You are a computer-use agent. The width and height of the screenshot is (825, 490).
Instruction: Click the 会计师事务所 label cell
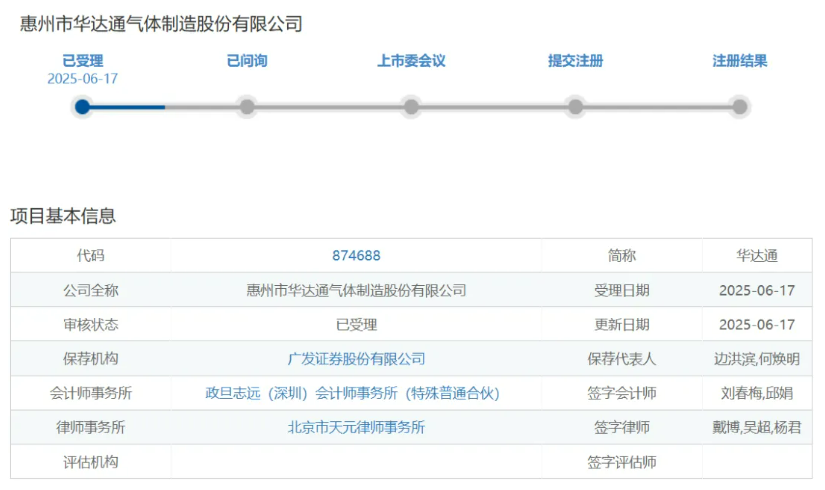click(90, 393)
